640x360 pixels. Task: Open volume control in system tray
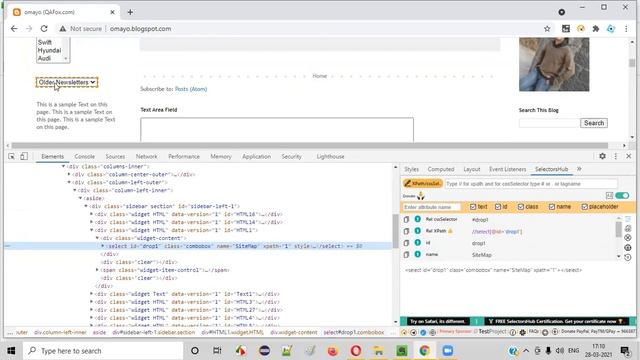560,351
